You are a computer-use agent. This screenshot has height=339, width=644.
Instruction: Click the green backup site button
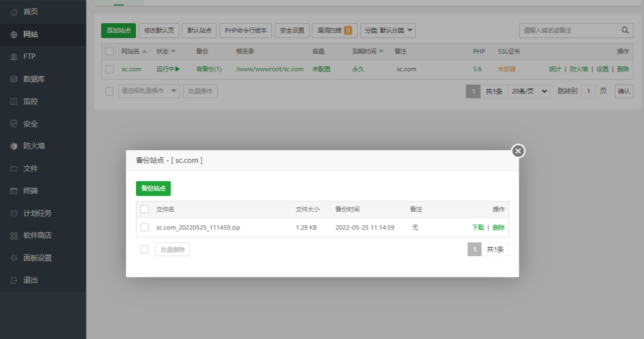153,188
